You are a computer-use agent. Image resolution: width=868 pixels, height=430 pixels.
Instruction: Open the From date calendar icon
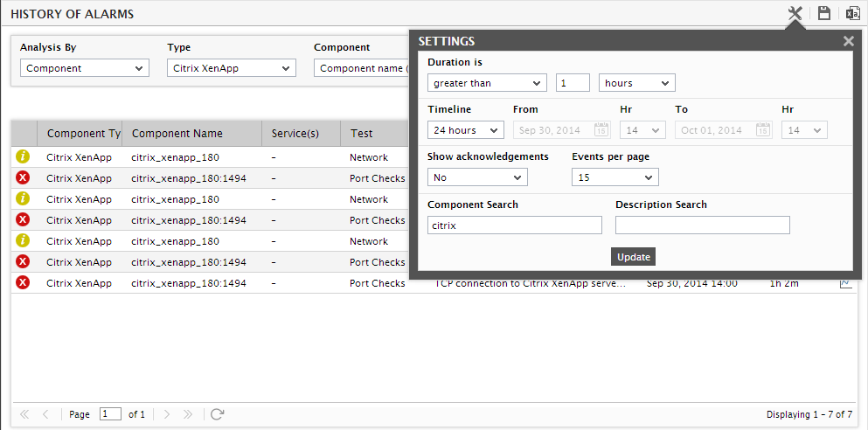[601, 130]
